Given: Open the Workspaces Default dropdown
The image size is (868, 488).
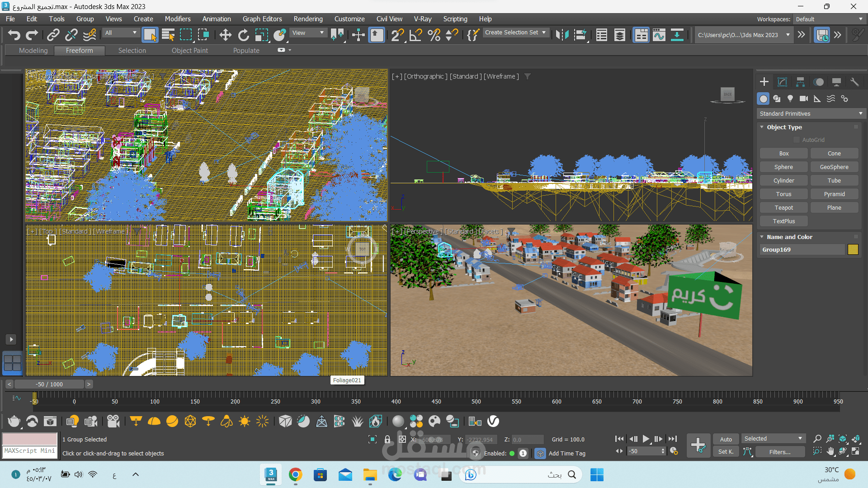Looking at the screenshot, I should click(830, 19).
